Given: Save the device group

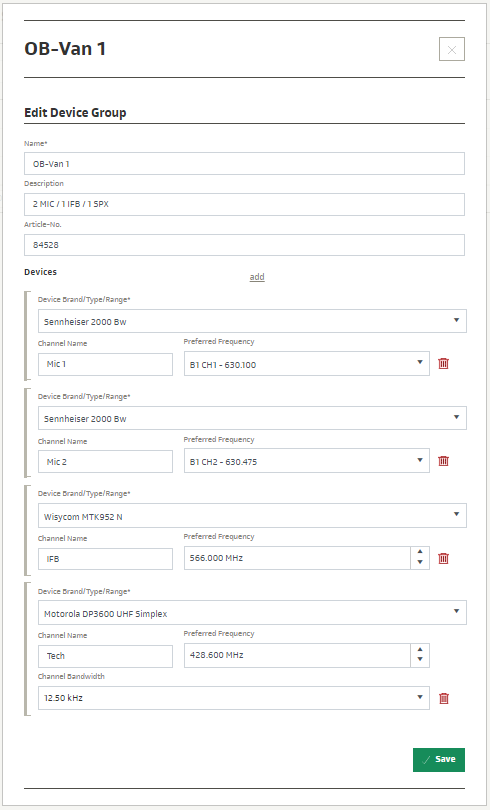Looking at the screenshot, I should tap(439, 759).
